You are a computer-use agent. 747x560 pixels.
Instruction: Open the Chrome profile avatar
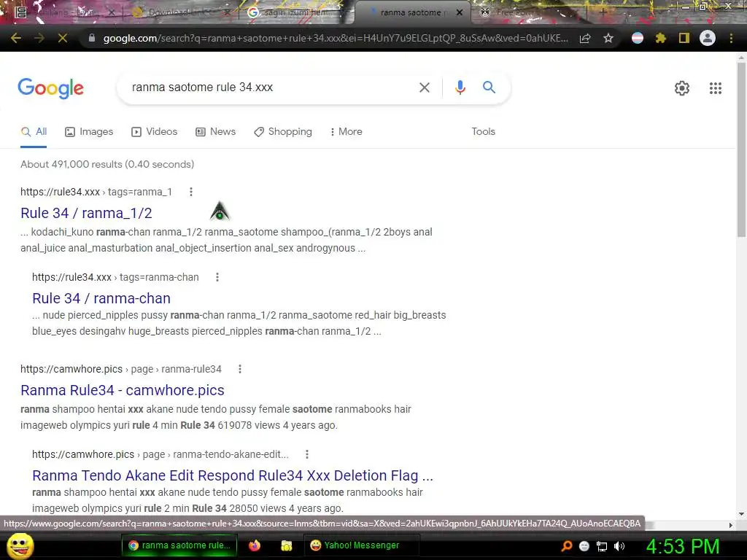coord(708,38)
